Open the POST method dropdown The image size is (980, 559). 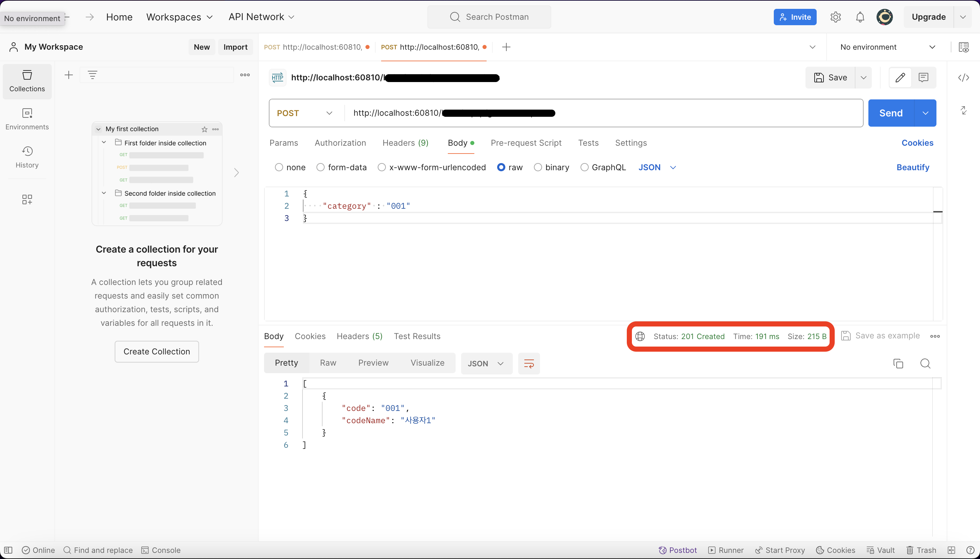(305, 113)
